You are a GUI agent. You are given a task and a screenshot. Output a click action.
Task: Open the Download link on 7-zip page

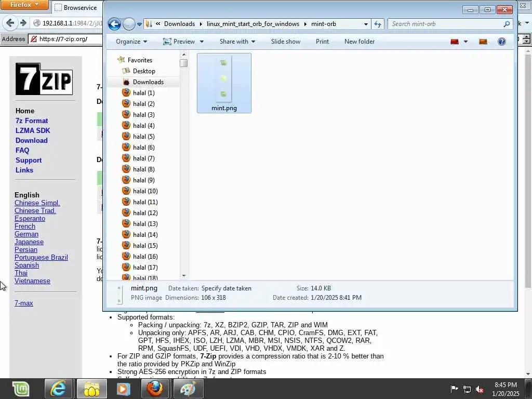(31, 140)
